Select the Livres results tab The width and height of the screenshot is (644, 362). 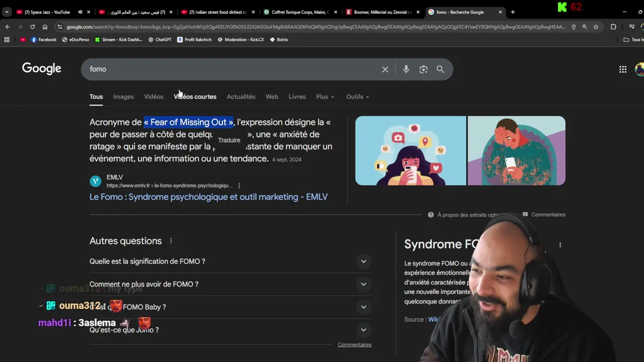tap(297, 97)
